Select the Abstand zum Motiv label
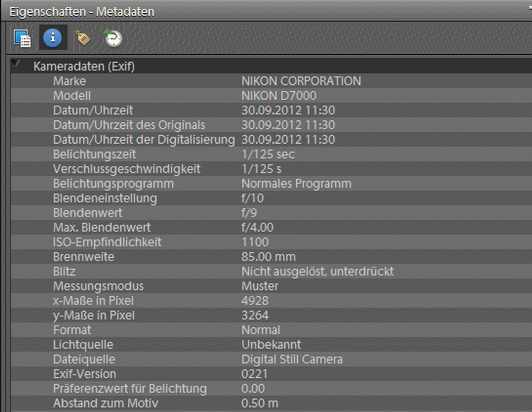 pyautogui.click(x=105, y=403)
